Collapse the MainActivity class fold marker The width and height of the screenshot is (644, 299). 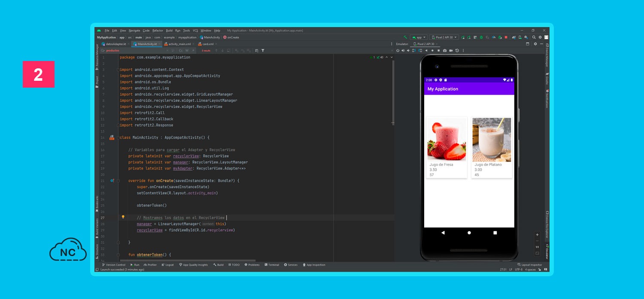coord(117,137)
